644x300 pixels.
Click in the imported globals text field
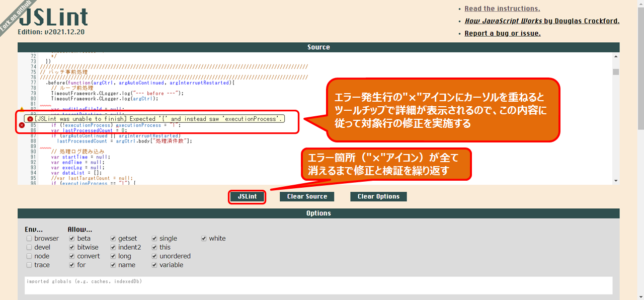pyautogui.click(x=318, y=285)
